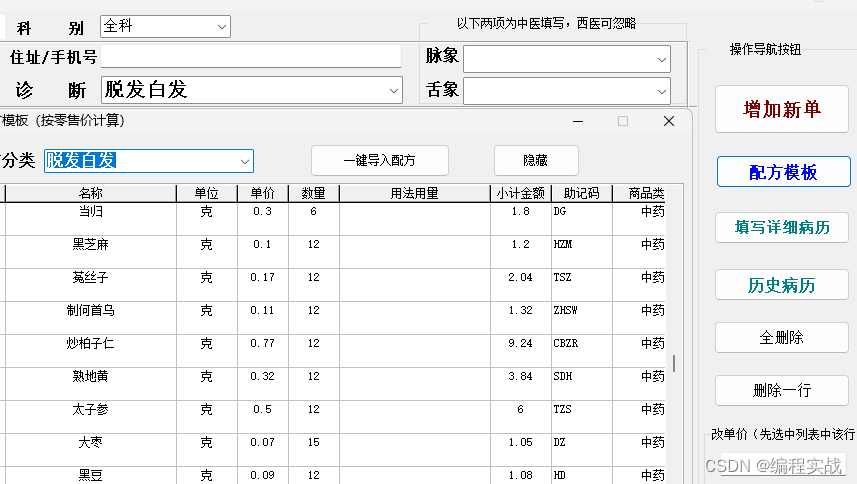Select the 当归 row name cell
This screenshot has width=857, height=484.
(x=91, y=219)
